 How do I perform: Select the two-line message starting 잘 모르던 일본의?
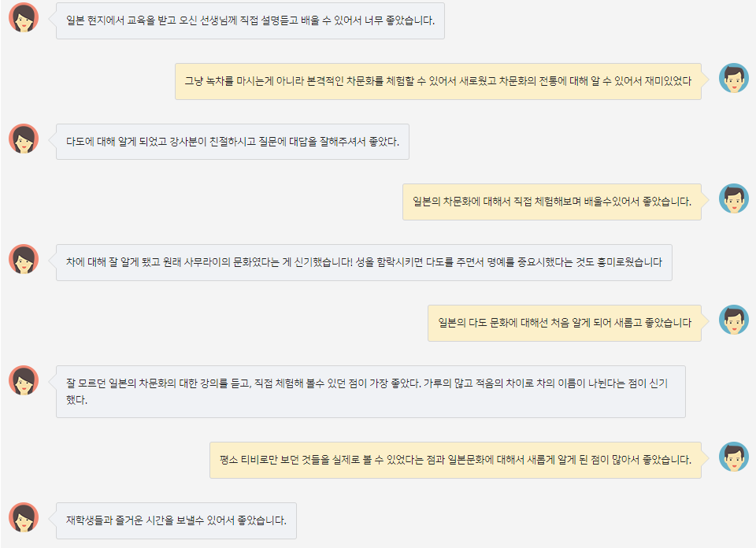[370, 391]
